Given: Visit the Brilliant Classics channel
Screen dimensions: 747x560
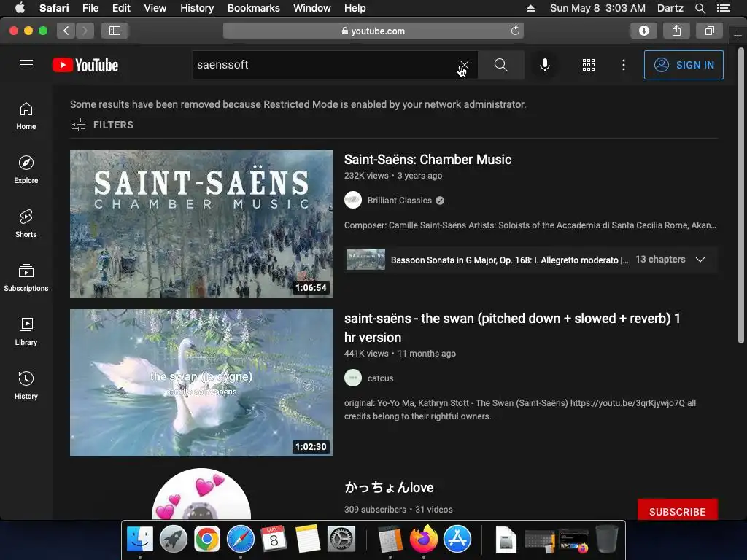Looking at the screenshot, I should click(399, 201).
